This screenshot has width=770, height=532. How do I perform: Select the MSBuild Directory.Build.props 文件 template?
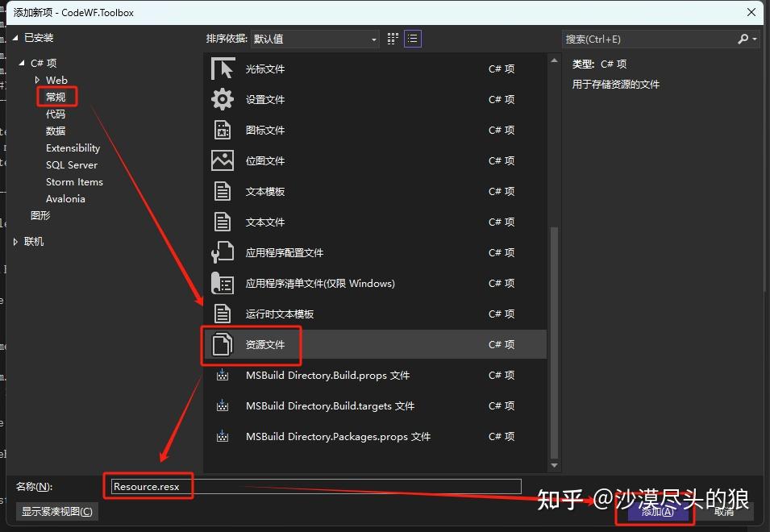tap(323, 375)
